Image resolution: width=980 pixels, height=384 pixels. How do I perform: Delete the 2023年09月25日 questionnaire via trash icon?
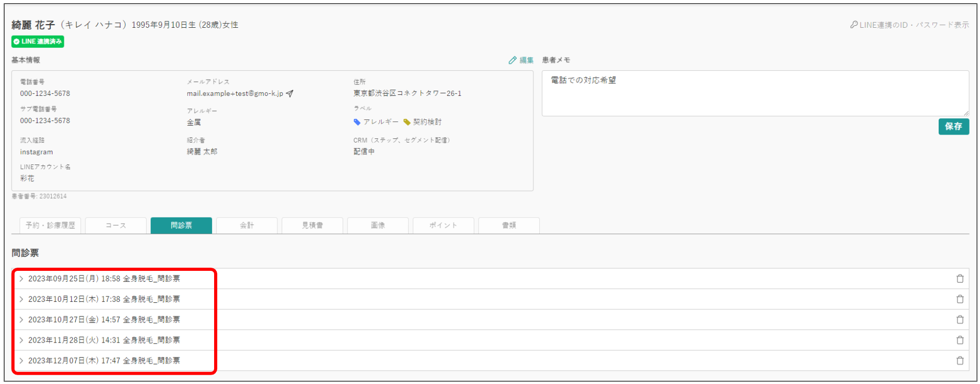(x=960, y=279)
